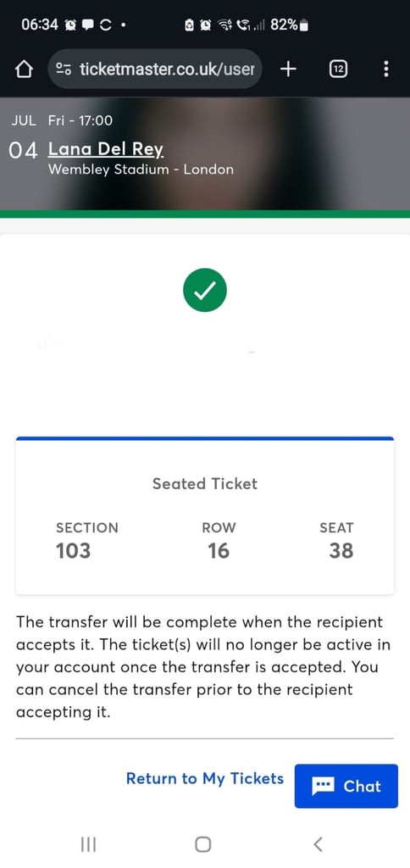Open the Lana Del Rey event link
The width and height of the screenshot is (410, 868).
[106, 149]
